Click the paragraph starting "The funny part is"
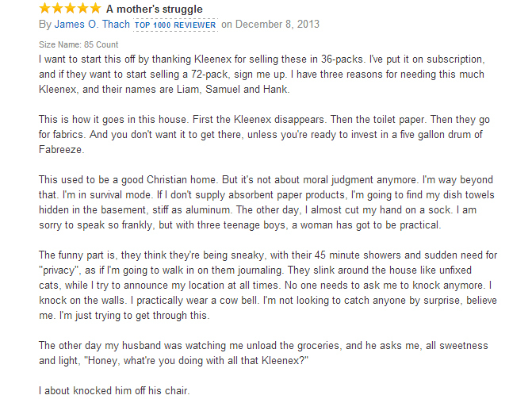Image resolution: width=532 pixels, height=399 pixels. click(x=268, y=286)
